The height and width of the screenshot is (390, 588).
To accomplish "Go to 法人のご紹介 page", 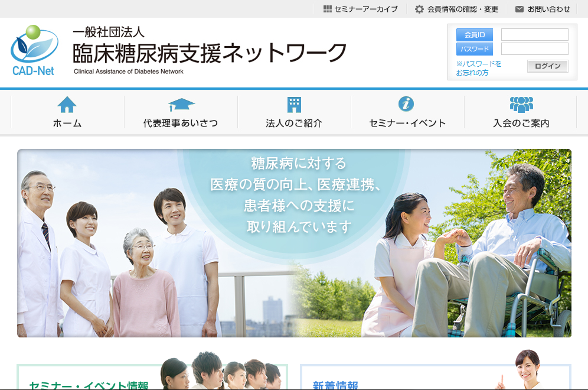I will tap(294, 123).
